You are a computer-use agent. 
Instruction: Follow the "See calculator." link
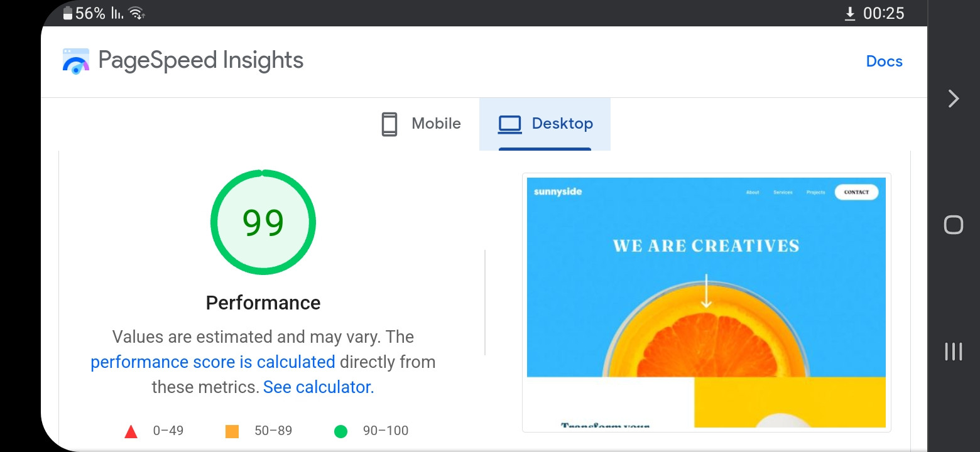[x=318, y=387]
